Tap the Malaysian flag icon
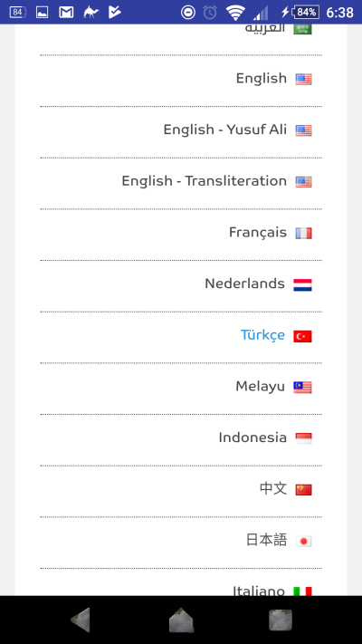The width and height of the screenshot is (362, 644). (x=302, y=387)
